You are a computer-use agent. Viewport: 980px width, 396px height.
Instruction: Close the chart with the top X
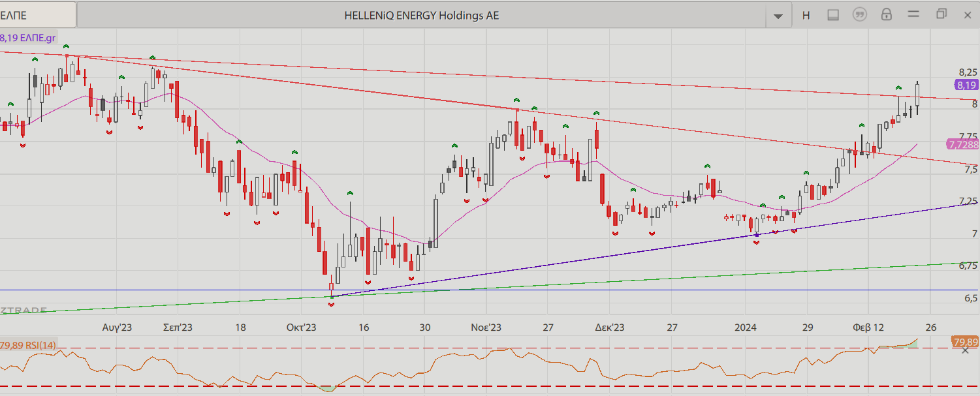(968, 14)
